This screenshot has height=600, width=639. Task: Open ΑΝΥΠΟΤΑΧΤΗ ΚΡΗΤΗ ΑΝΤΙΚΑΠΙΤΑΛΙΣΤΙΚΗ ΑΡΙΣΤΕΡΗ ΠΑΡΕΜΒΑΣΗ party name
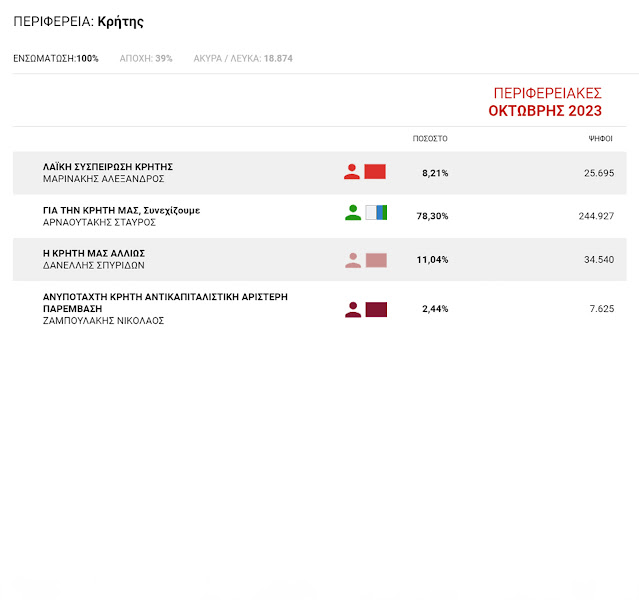click(165, 302)
